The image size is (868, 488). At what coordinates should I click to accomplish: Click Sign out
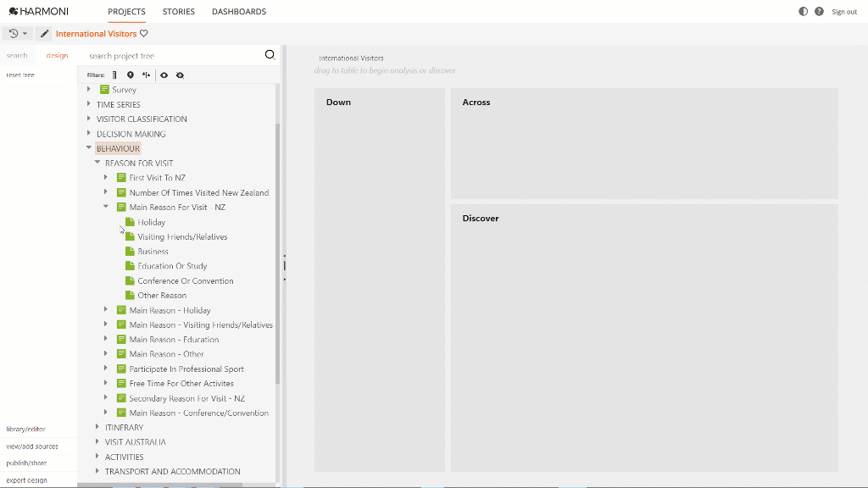(844, 12)
